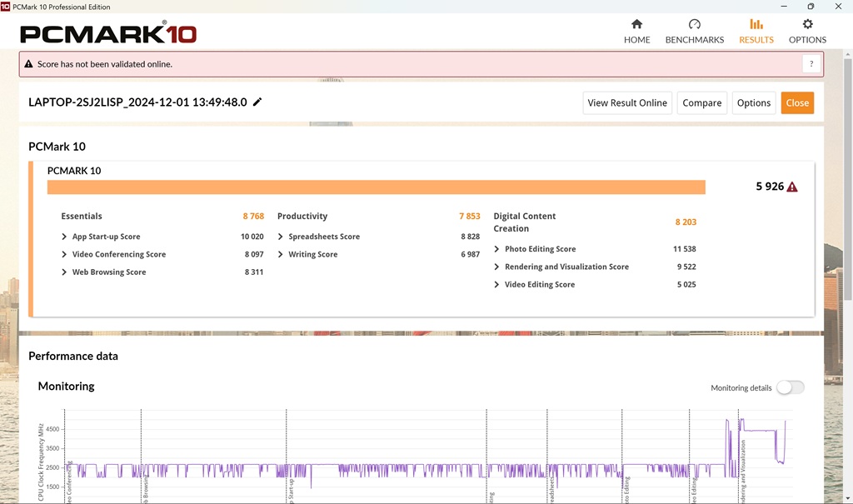Click the warning icon in validation banner
Screen dimensions: 853x504
coord(28,63)
